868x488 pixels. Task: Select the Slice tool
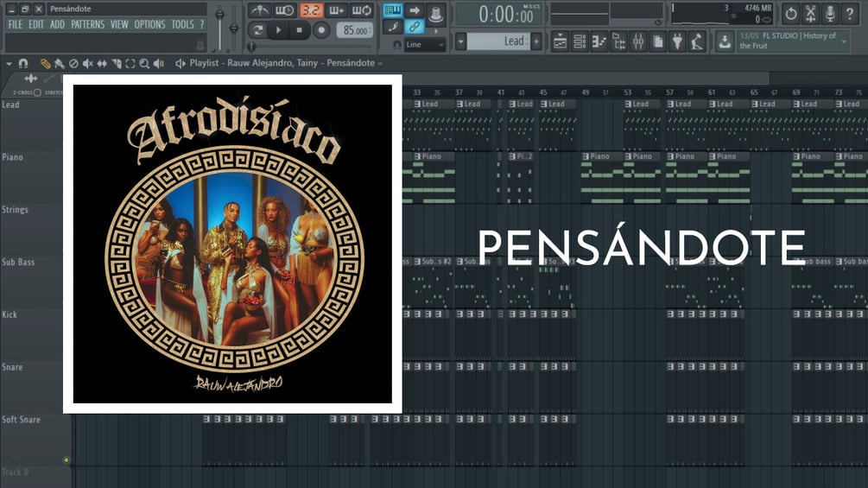(x=117, y=64)
